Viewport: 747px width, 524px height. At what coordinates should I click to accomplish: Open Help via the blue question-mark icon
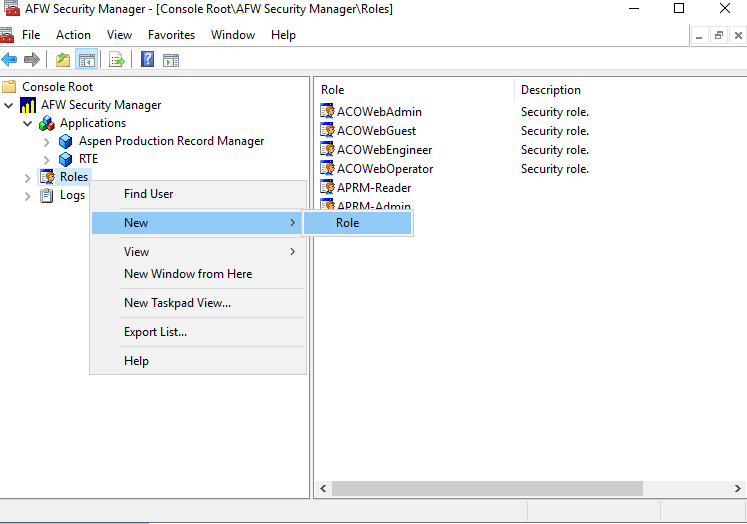click(x=147, y=60)
